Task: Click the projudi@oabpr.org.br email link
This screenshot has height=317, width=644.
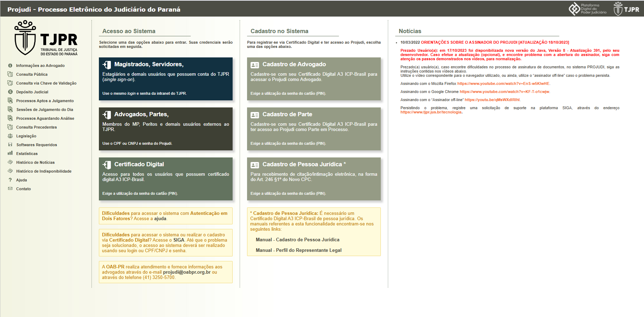Action: click(187, 272)
